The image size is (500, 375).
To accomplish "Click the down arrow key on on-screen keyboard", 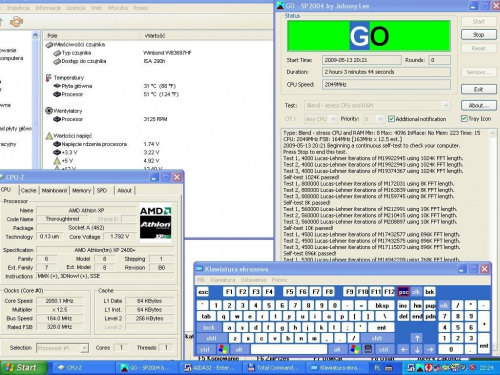I will coord(417,349).
